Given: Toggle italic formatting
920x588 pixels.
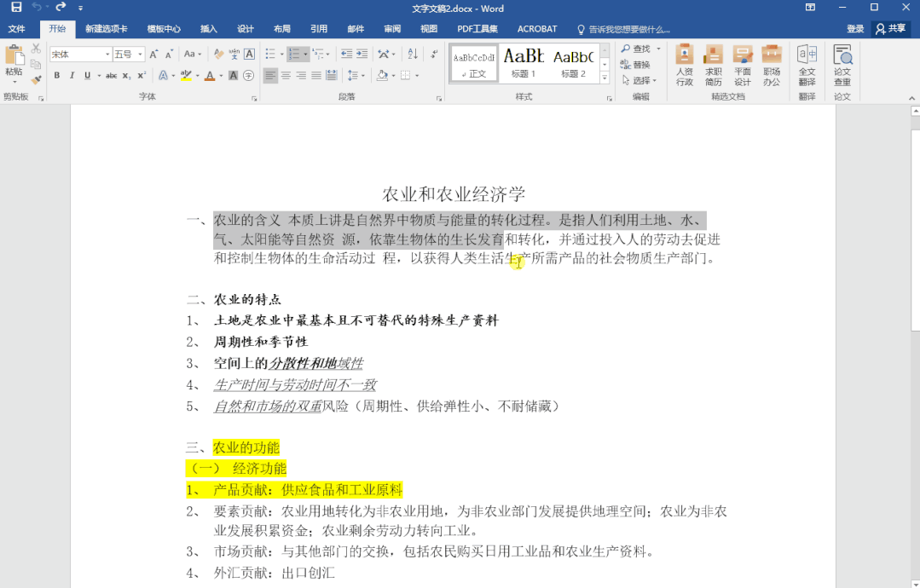Looking at the screenshot, I should click(71, 76).
